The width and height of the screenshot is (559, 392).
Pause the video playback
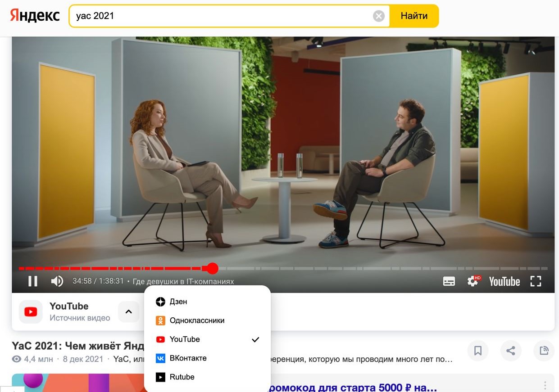(x=33, y=281)
